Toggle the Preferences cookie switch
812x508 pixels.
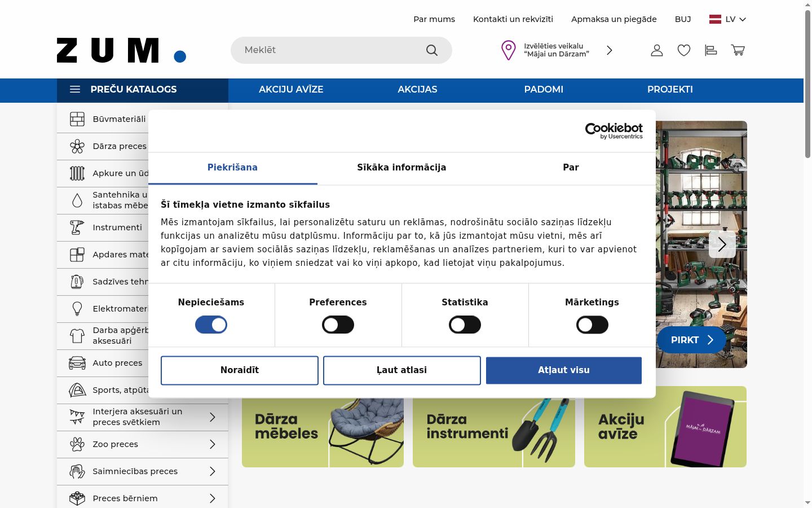[x=338, y=325]
